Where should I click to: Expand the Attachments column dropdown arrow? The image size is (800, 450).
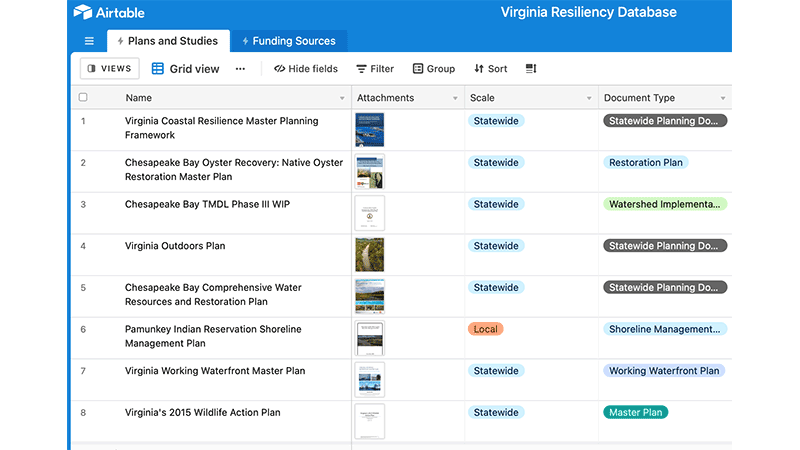(x=455, y=99)
